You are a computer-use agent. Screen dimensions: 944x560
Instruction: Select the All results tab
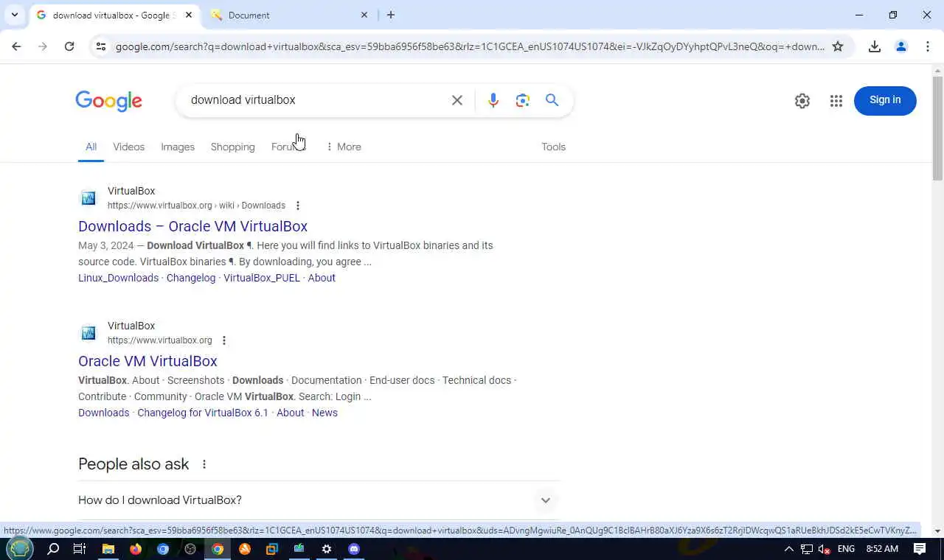[x=91, y=147]
